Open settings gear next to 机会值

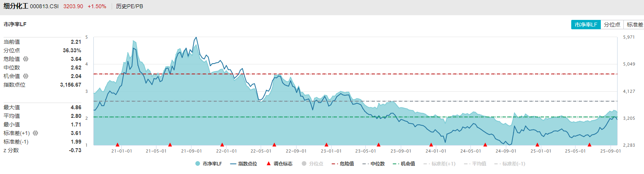(x=26, y=76)
